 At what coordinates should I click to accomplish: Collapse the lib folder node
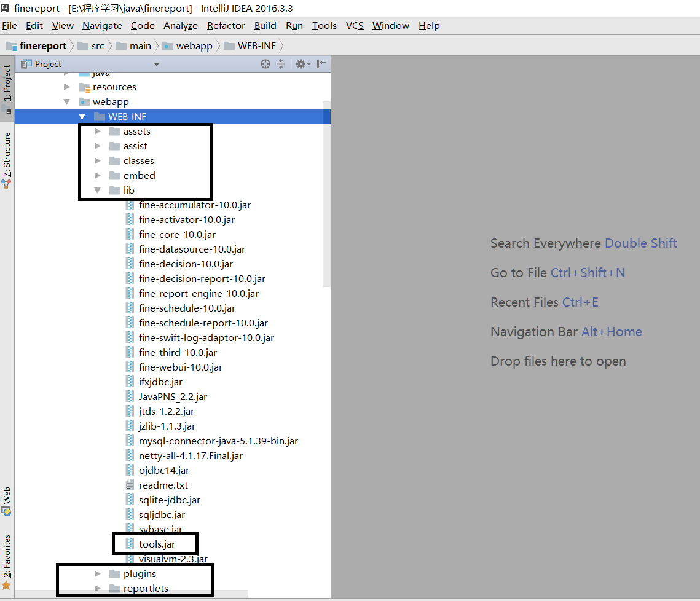pos(97,191)
